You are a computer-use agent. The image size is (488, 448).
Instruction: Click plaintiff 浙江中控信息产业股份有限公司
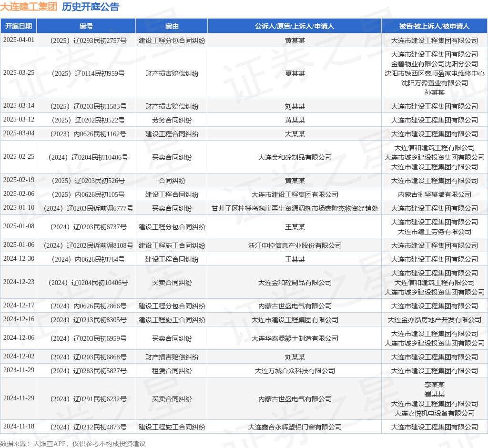(295, 245)
